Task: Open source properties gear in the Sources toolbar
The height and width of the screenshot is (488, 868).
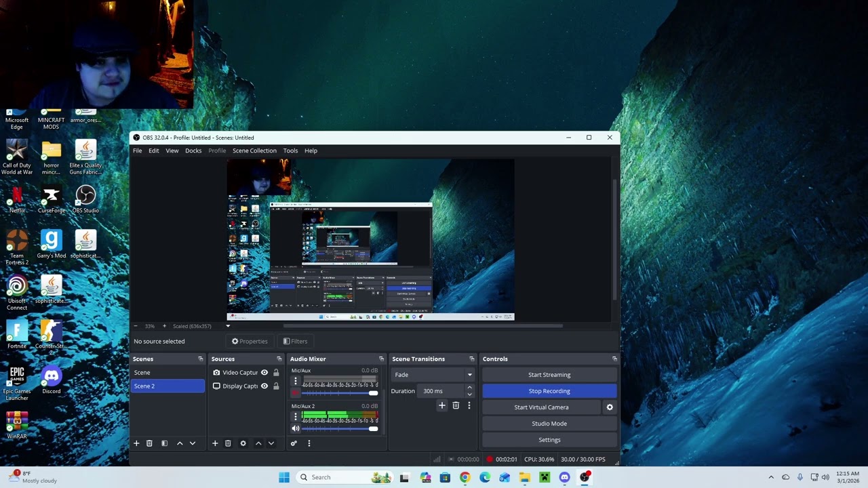Action: tap(243, 443)
